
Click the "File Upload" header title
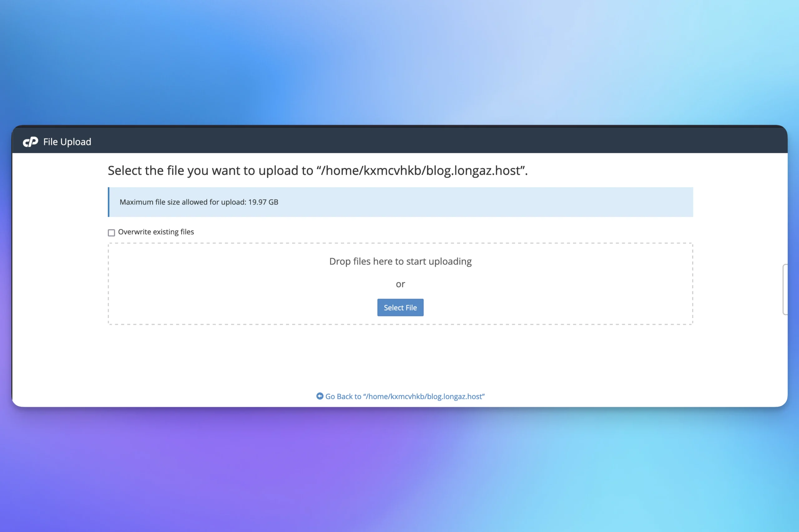67,142
